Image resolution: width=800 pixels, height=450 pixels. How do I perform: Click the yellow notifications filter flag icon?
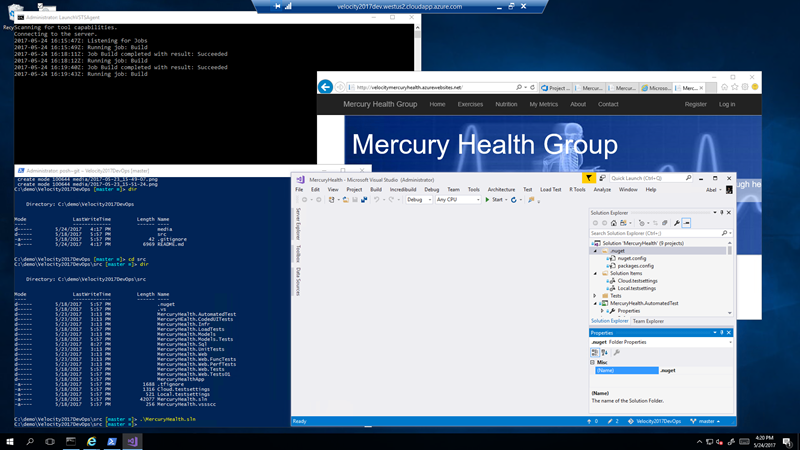pyautogui.click(x=589, y=178)
